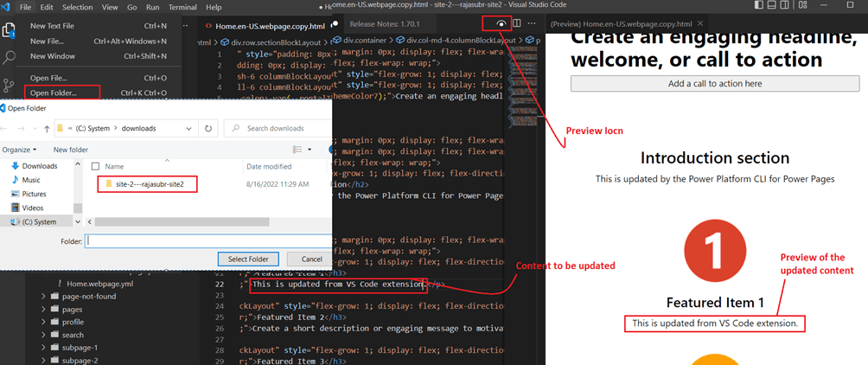Click 'Add a call to action here' button

coord(714,84)
